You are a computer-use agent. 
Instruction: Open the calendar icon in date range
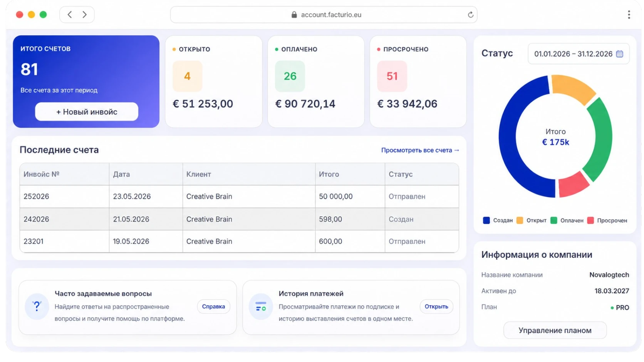619,54
